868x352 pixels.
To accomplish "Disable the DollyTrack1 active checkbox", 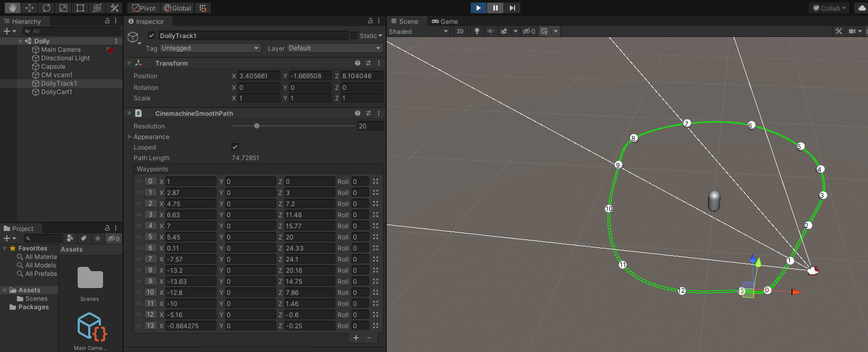I will [152, 35].
